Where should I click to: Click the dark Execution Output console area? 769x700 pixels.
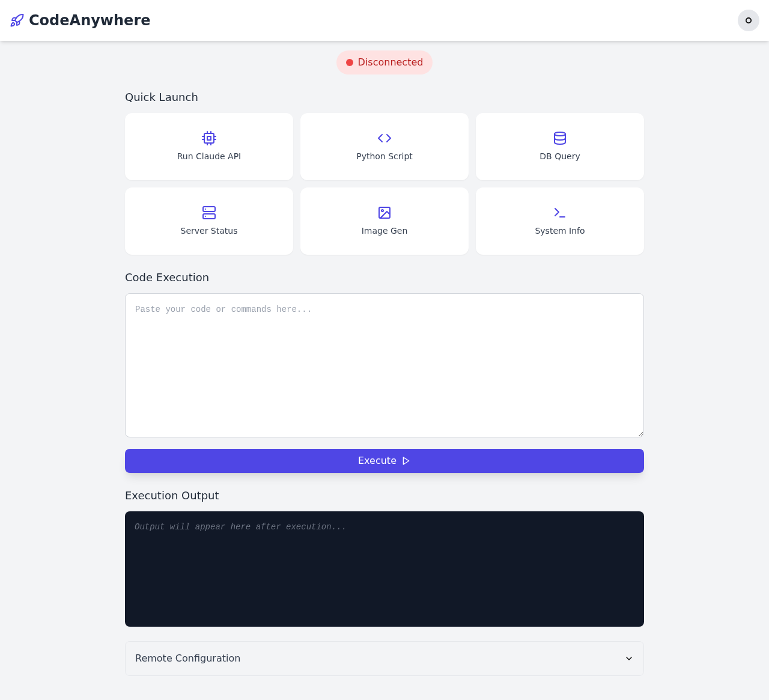384,568
